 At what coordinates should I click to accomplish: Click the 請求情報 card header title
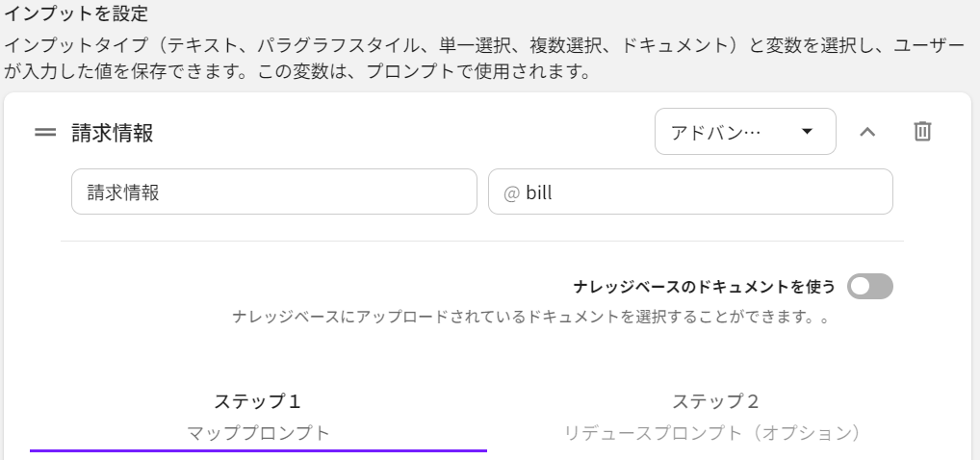coord(113,133)
